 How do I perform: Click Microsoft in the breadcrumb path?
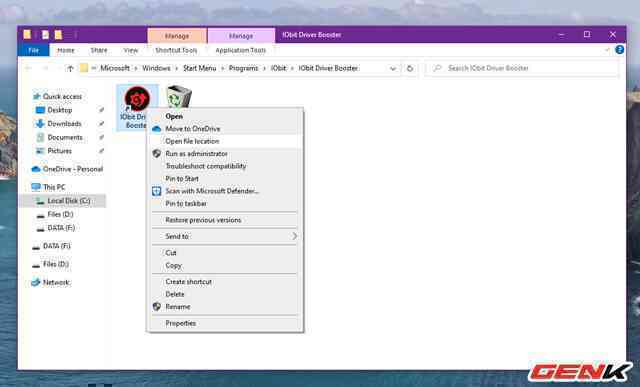pyautogui.click(x=115, y=68)
